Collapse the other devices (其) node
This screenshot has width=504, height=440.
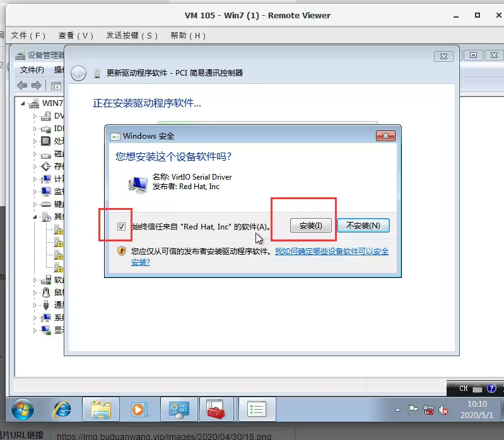click(x=35, y=217)
